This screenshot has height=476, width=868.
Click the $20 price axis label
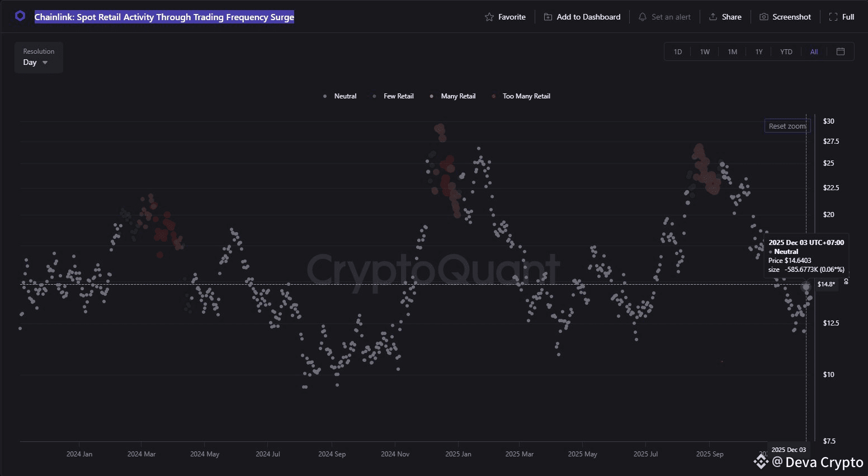pyautogui.click(x=828, y=215)
